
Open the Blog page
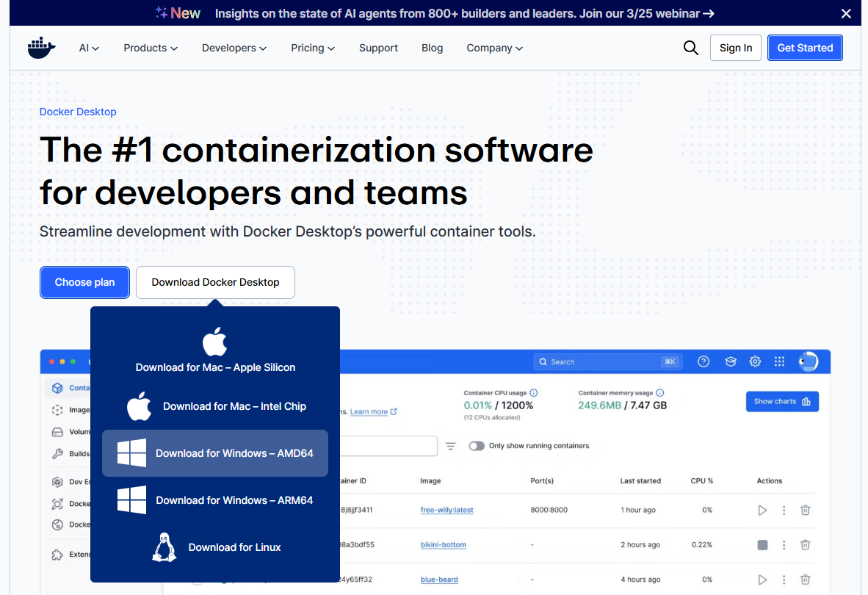432,48
